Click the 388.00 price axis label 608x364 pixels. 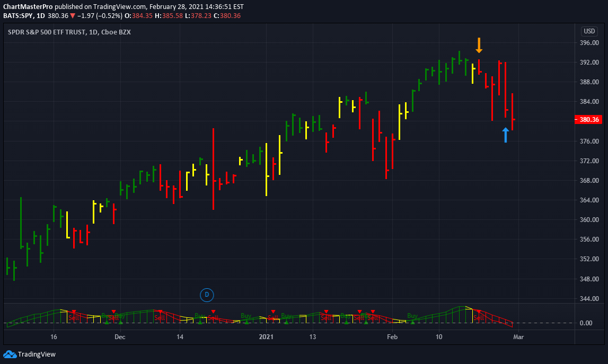tap(589, 82)
